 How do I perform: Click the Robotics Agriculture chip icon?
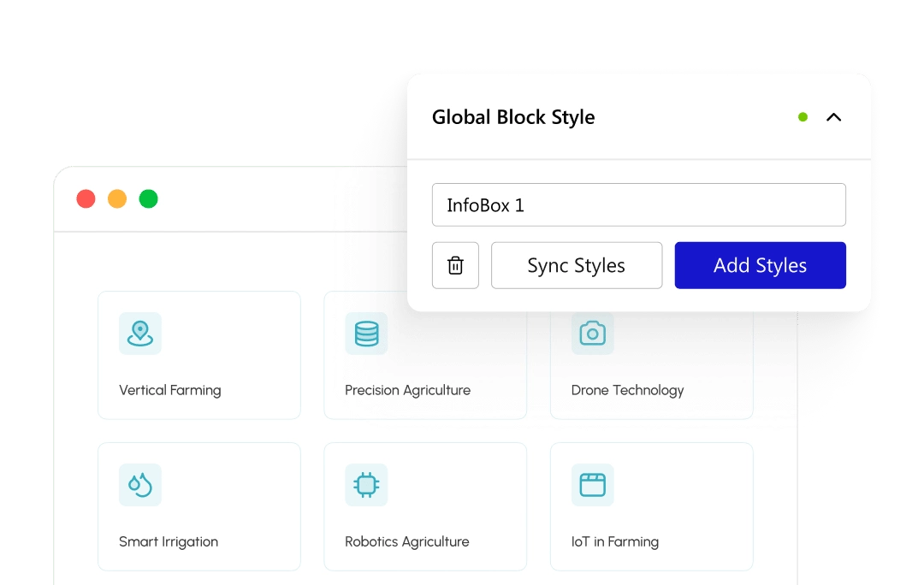pyautogui.click(x=366, y=485)
